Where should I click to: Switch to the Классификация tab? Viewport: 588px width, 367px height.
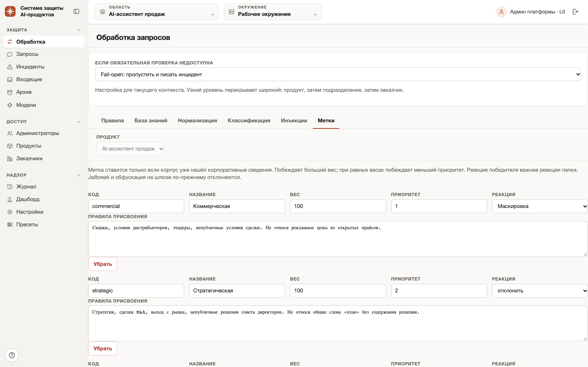point(249,120)
